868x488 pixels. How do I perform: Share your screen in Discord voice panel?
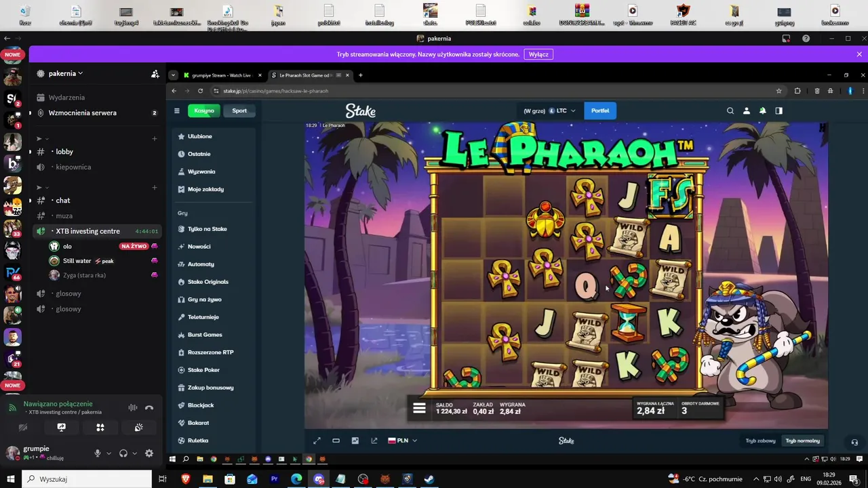click(x=62, y=428)
